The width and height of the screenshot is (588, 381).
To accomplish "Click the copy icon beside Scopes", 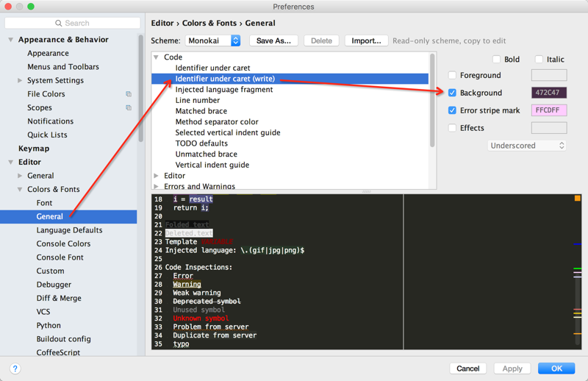I will [129, 108].
